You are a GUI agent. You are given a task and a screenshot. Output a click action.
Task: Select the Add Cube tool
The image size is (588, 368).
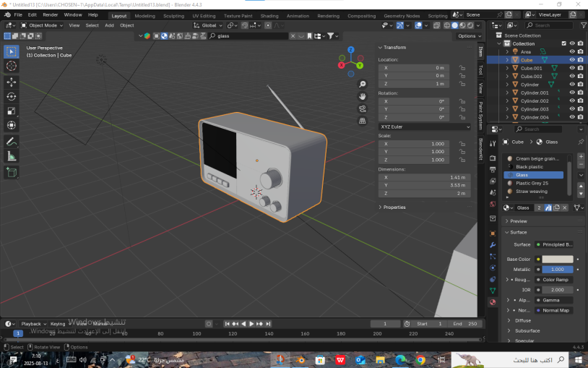tap(12, 172)
